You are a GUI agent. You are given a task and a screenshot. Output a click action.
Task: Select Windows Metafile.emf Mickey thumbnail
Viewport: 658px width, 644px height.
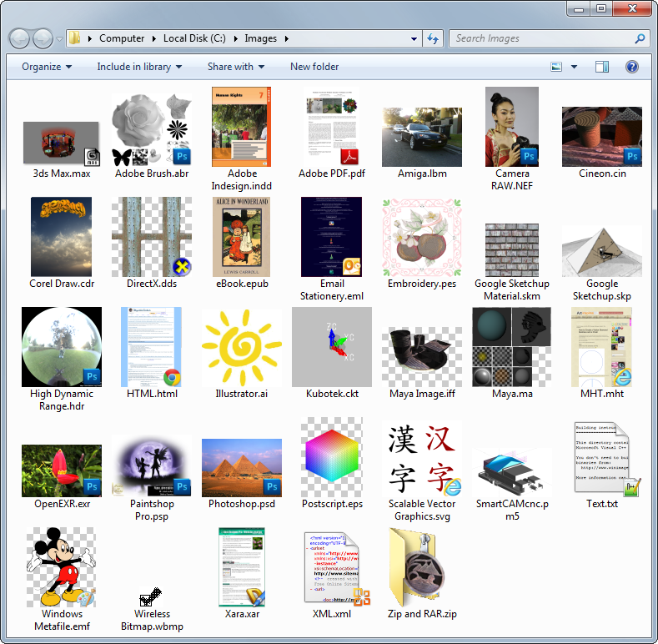(61, 567)
